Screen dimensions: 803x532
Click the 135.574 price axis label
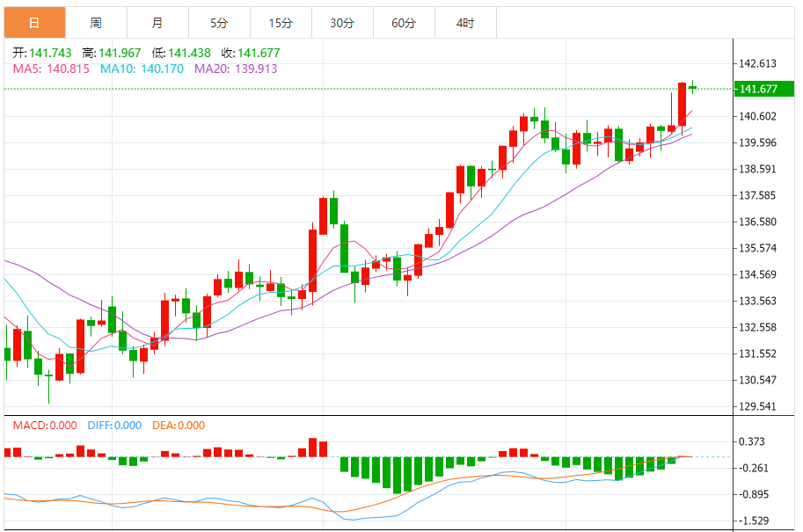(x=757, y=248)
